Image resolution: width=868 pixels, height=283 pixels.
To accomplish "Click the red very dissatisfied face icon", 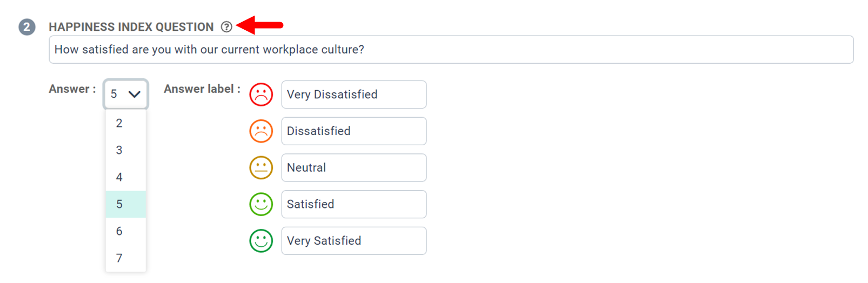I will (261, 95).
